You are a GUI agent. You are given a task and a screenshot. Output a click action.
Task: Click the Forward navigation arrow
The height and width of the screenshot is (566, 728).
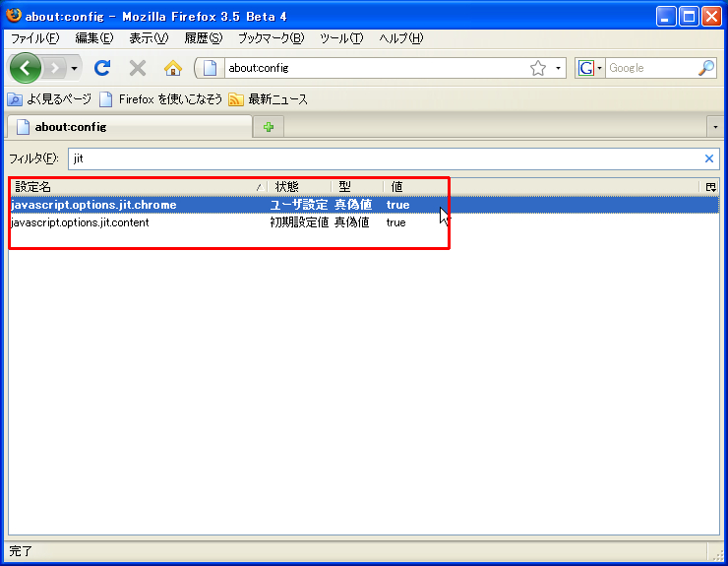[x=55, y=68]
